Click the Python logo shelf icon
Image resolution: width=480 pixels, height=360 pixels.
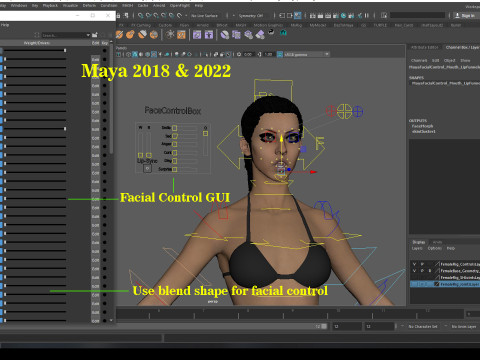pyautogui.click(x=271, y=32)
